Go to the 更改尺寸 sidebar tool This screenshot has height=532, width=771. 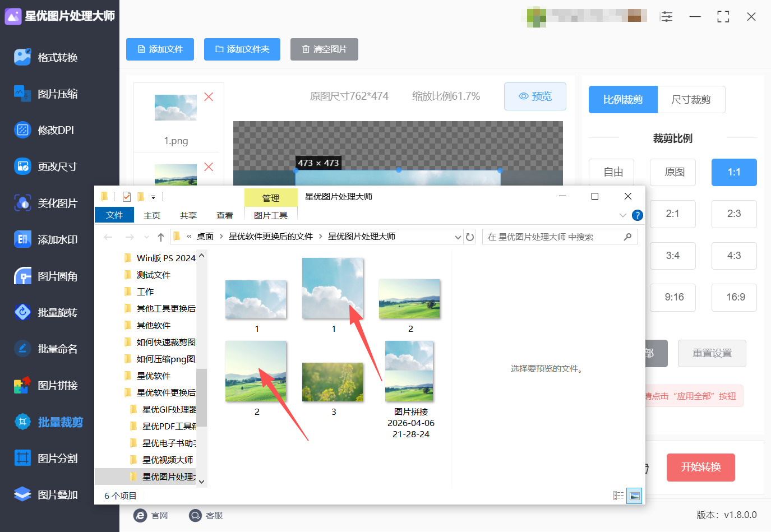point(46,166)
